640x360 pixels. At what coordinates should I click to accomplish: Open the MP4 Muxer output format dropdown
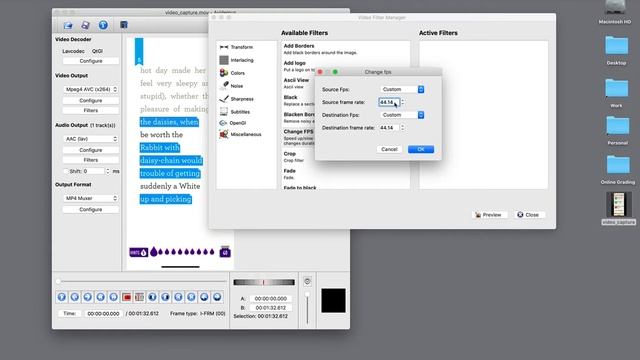coord(91,198)
